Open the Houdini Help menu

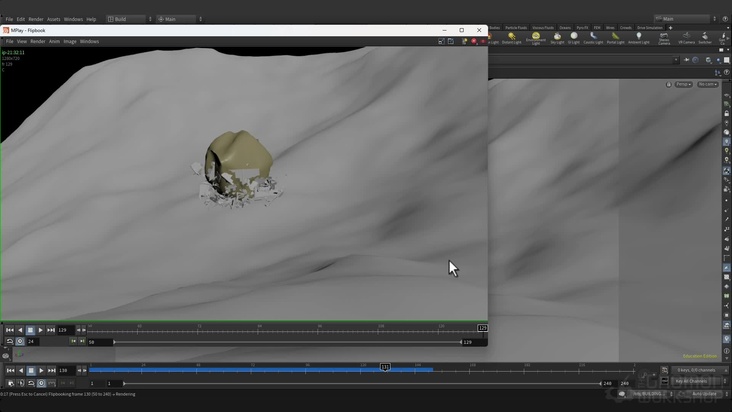point(91,19)
